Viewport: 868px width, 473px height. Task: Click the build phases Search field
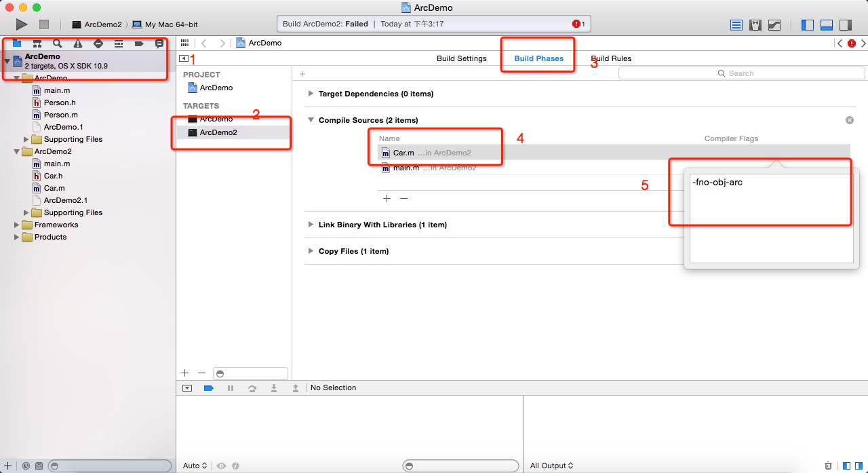click(742, 73)
